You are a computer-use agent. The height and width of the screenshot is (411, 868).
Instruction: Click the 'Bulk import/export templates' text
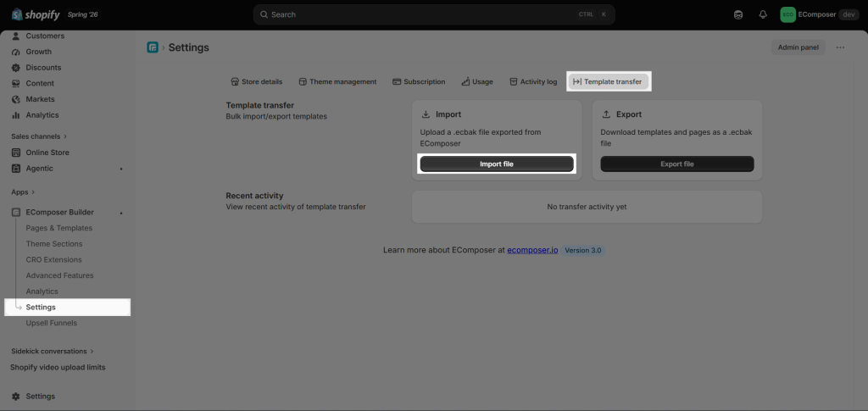[276, 117]
